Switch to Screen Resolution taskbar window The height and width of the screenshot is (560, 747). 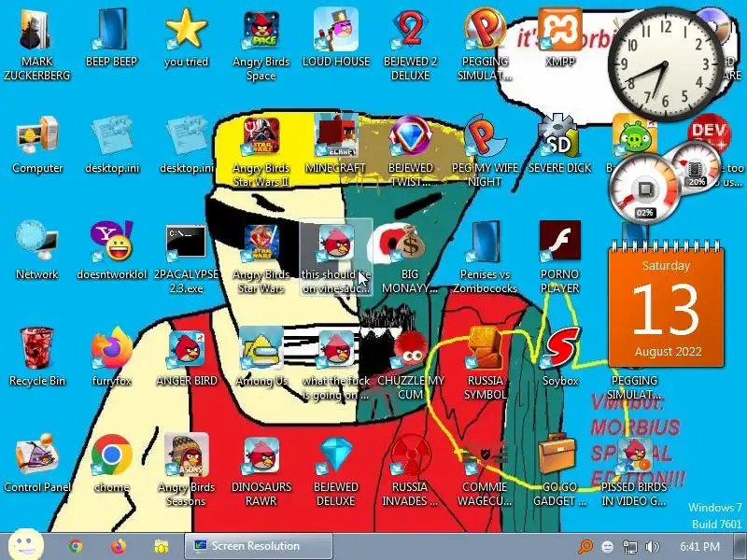point(259,546)
